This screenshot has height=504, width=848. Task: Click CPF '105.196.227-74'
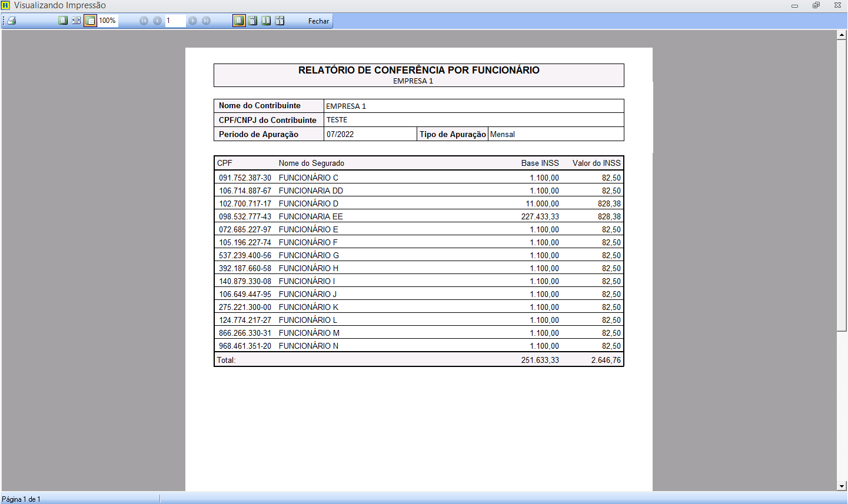tap(245, 242)
